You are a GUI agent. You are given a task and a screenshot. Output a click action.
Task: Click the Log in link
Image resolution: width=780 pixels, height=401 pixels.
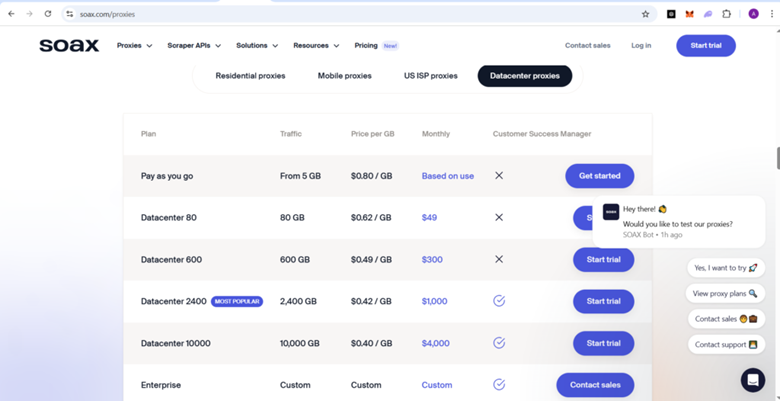pos(641,45)
